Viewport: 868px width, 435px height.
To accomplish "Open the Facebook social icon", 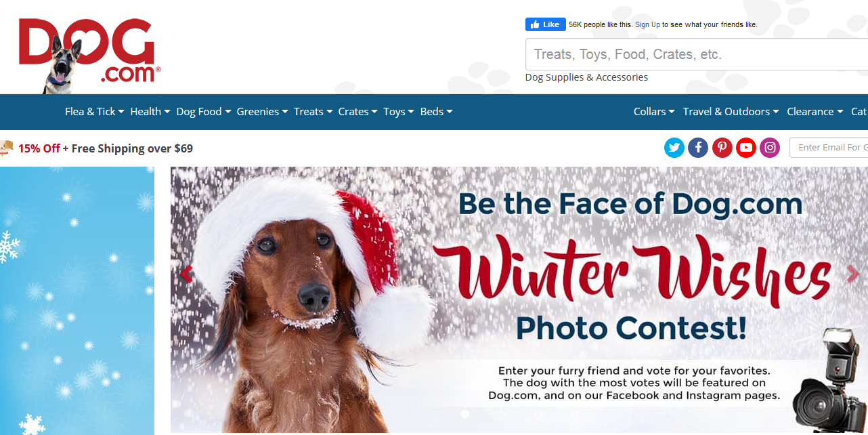I will pos(698,148).
